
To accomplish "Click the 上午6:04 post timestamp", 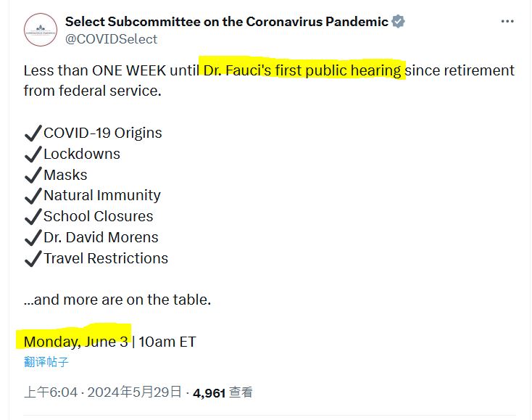I will (51, 392).
